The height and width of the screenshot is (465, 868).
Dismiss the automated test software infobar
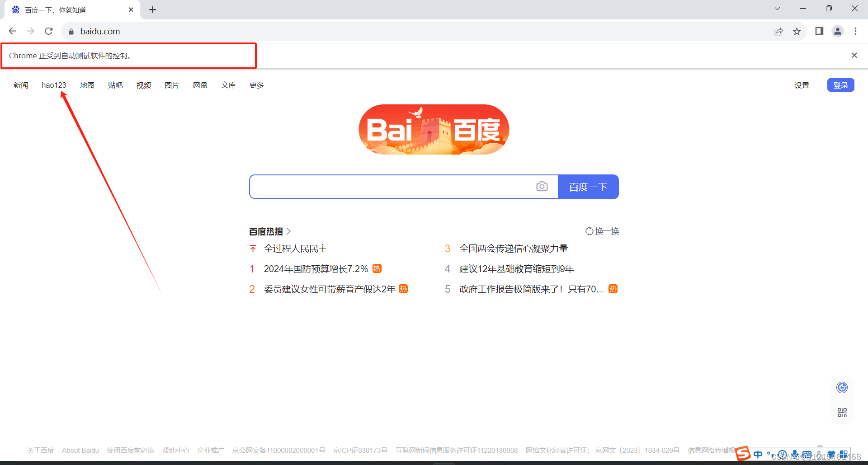click(x=854, y=55)
